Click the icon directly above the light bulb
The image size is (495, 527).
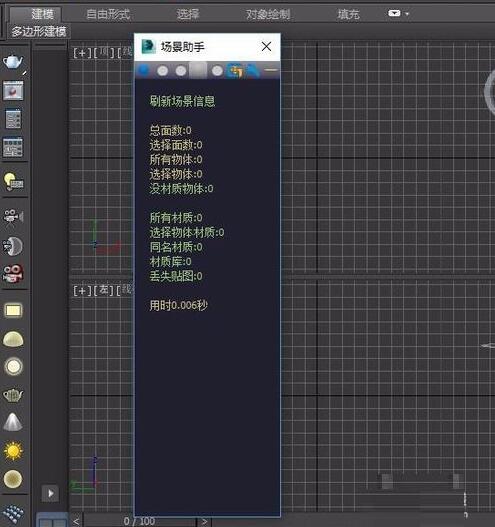[13, 147]
